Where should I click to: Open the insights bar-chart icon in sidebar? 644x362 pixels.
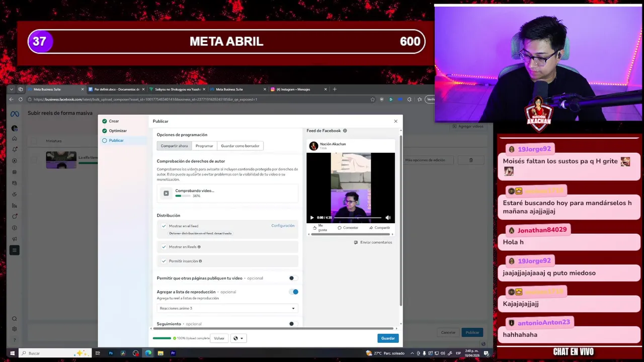click(15, 205)
